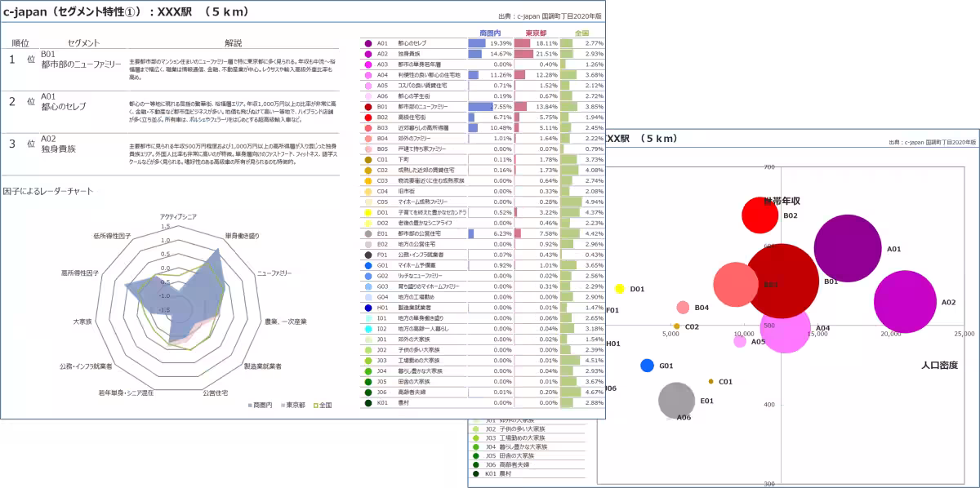Select the yellow D01 bubble
The image size is (980, 488).
620,289
